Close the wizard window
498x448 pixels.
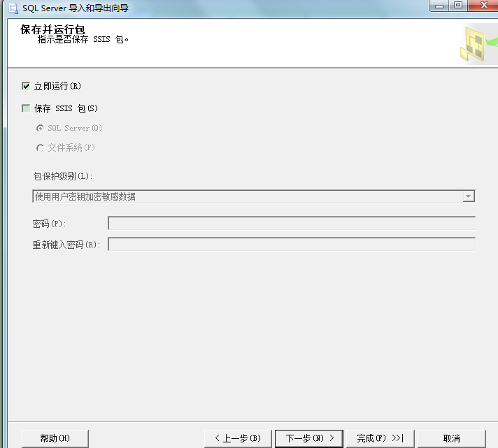(x=483, y=6)
